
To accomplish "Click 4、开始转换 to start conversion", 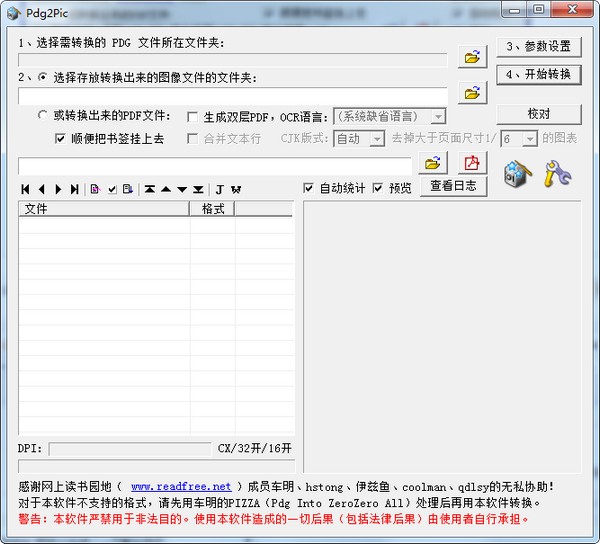I will point(539,74).
